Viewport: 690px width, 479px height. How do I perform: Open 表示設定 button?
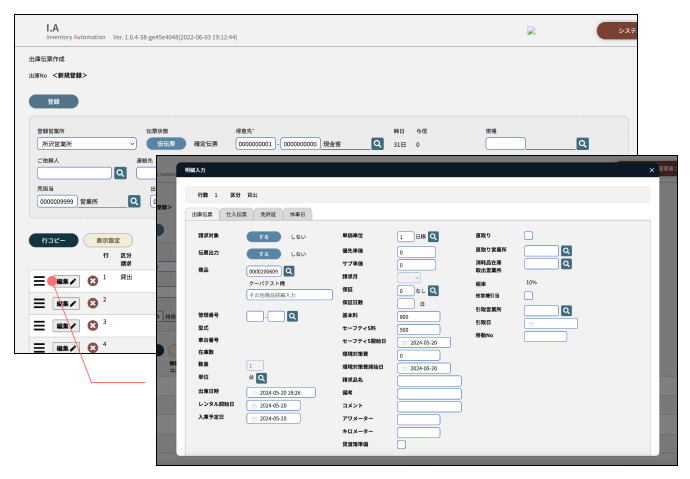(108, 241)
